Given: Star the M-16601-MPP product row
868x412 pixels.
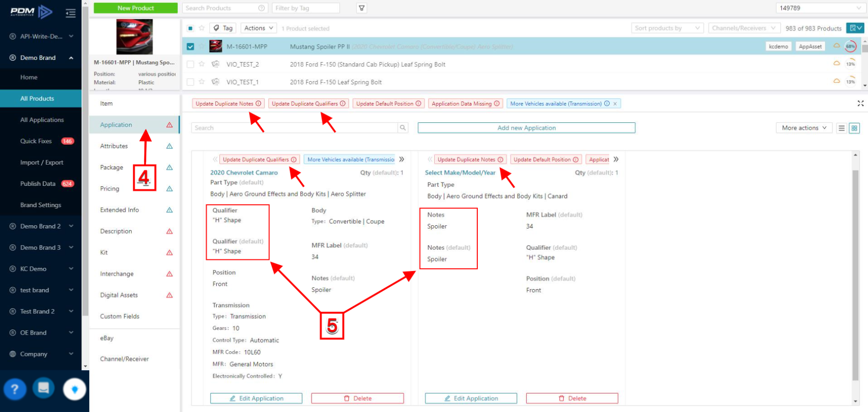Looking at the screenshot, I should pos(202,46).
